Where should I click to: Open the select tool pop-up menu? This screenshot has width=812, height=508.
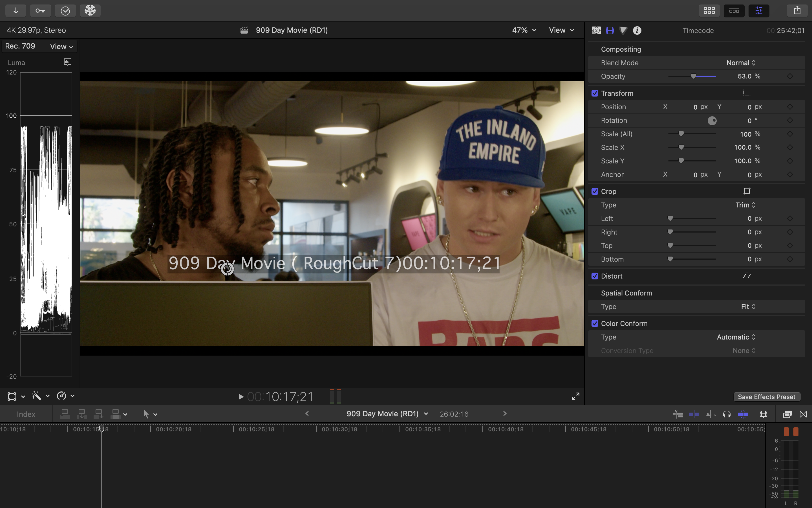150,414
